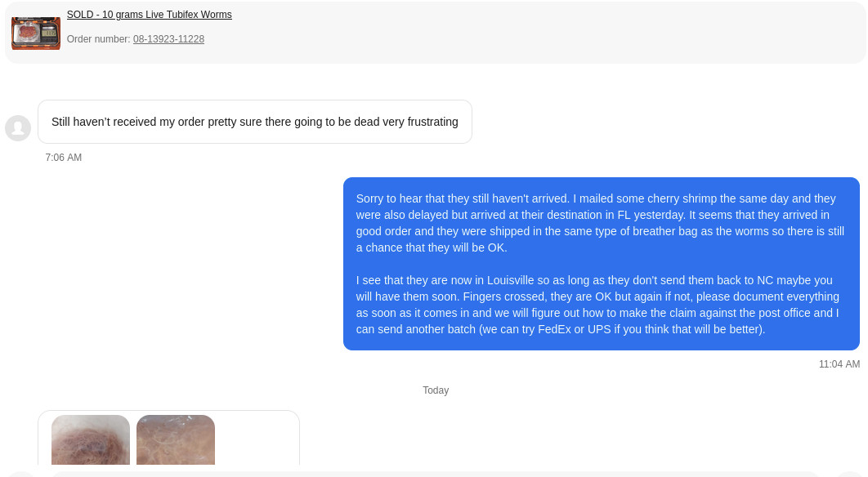Click the 7:06 AM message timestamp

click(64, 158)
